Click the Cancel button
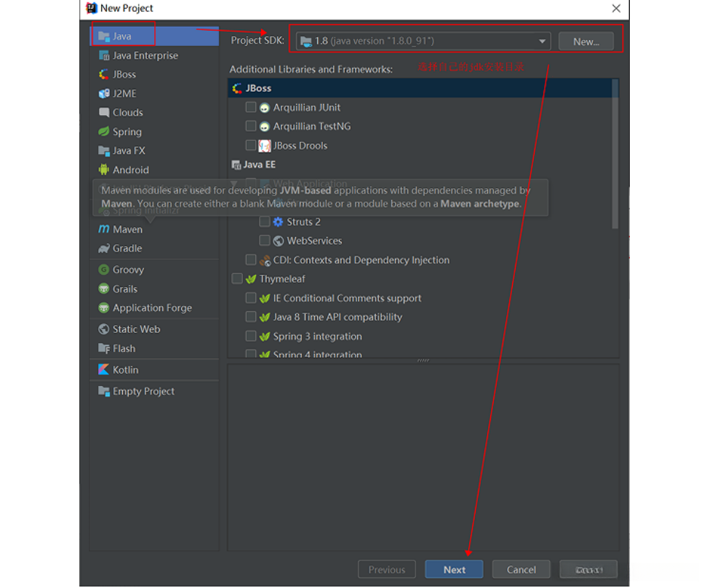This screenshot has width=707, height=588. tap(522, 570)
